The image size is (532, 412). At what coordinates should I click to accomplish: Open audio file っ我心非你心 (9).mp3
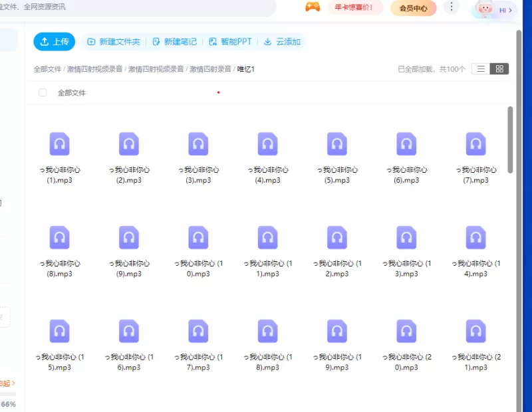click(129, 252)
